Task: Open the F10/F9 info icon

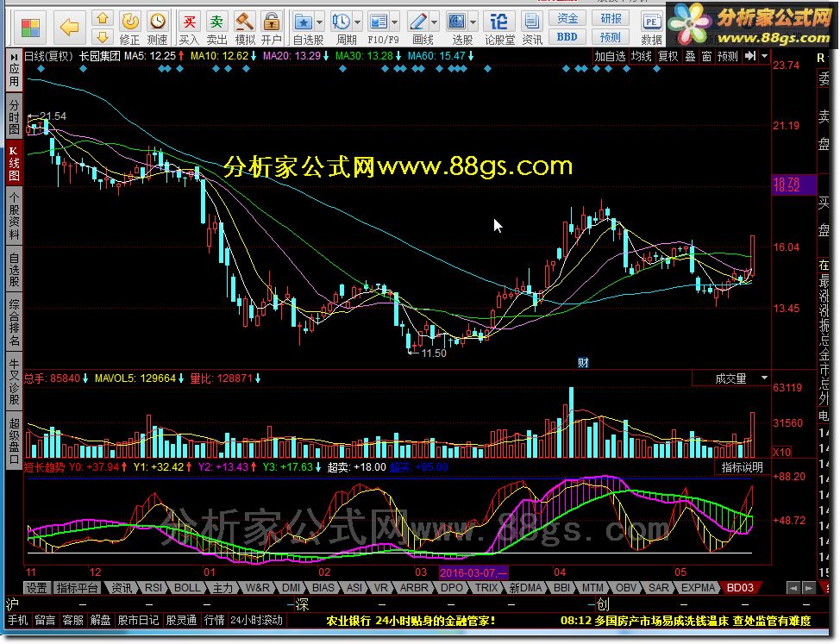Action: 379,22
